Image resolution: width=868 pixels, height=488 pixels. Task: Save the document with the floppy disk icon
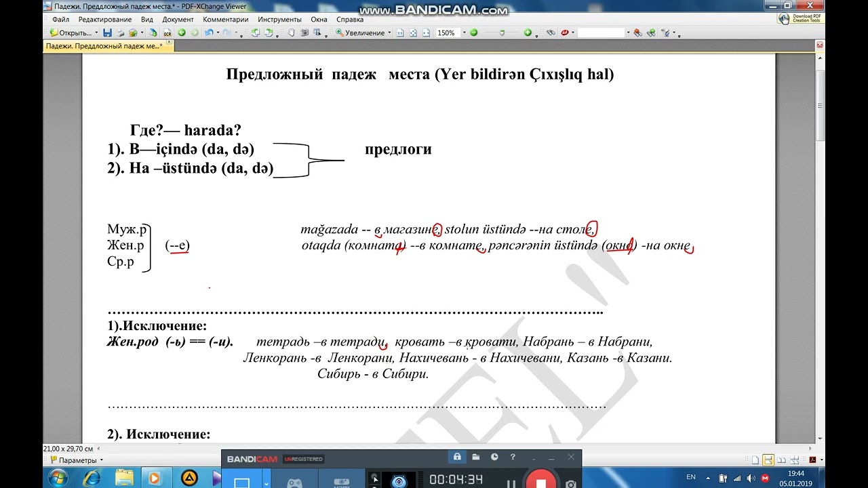tap(107, 33)
